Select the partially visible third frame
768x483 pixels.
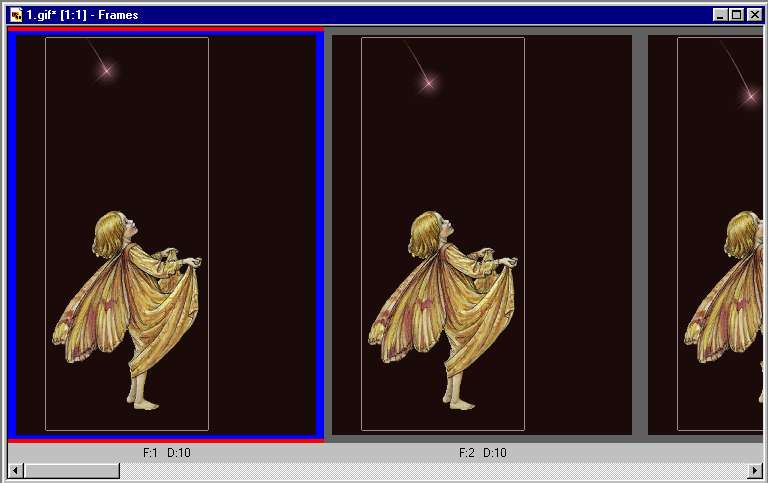coord(705,235)
